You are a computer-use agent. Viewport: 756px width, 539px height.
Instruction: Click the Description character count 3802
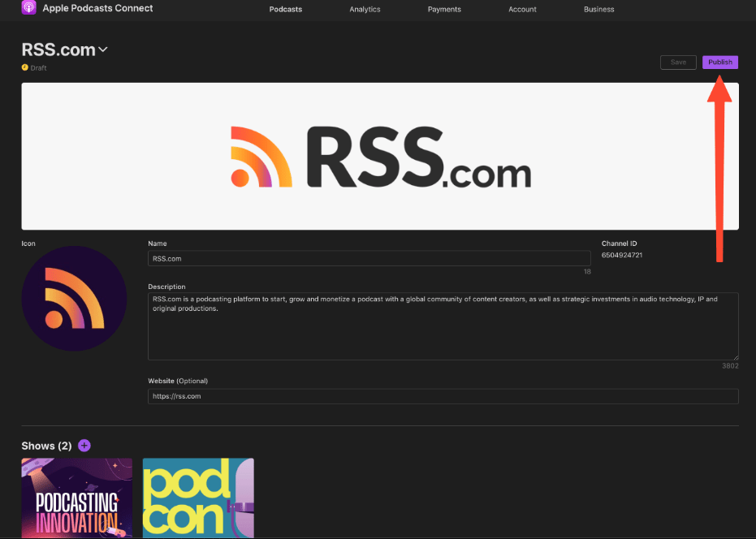[x=730, y=366]
